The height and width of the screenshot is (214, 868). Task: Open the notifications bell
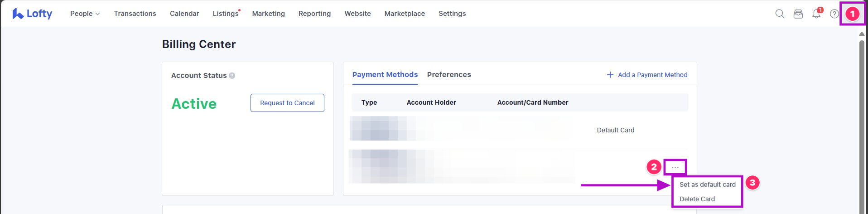pos(816,14)
